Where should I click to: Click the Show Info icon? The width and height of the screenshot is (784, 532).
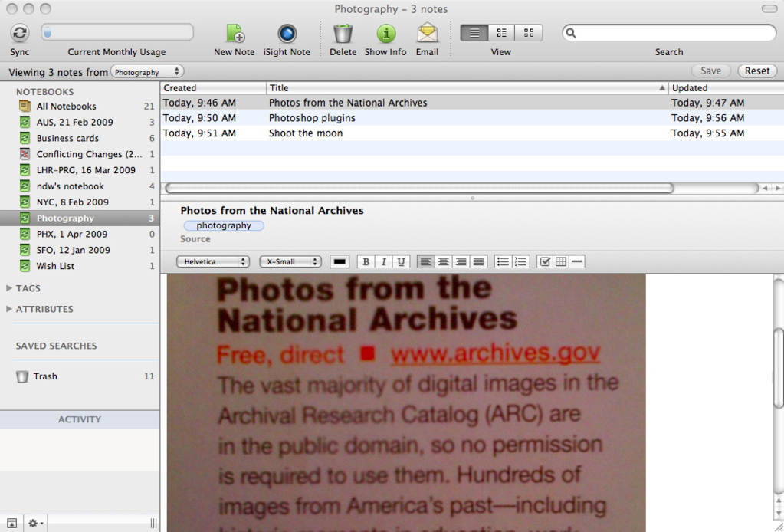point(385,34)
